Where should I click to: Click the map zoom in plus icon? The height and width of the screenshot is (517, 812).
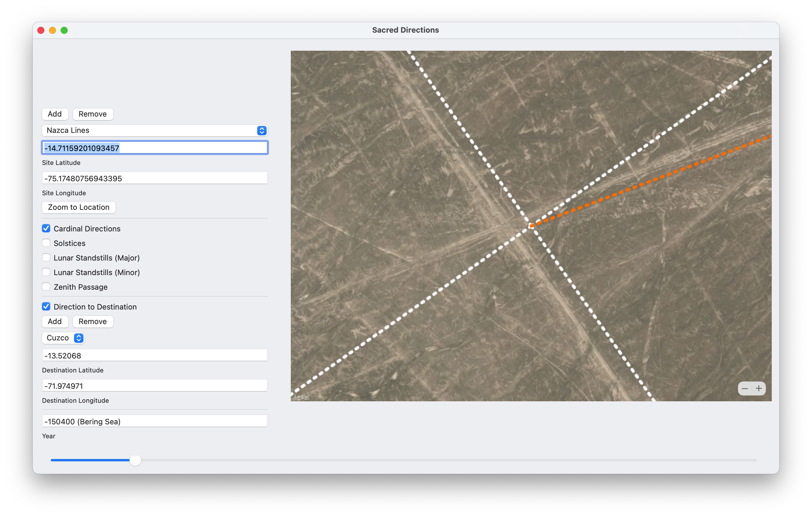[759, 388]
